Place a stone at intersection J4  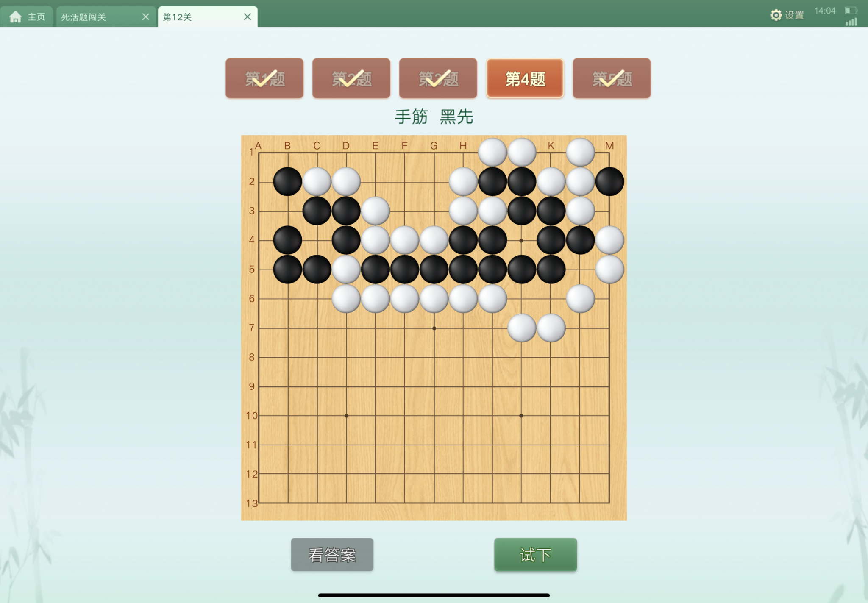click(521, 240)
